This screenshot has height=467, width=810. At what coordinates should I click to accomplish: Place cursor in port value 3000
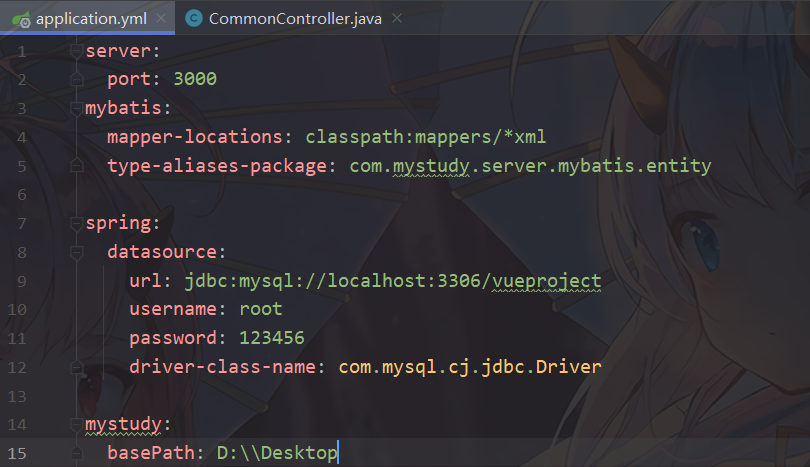tap(194, 79)
